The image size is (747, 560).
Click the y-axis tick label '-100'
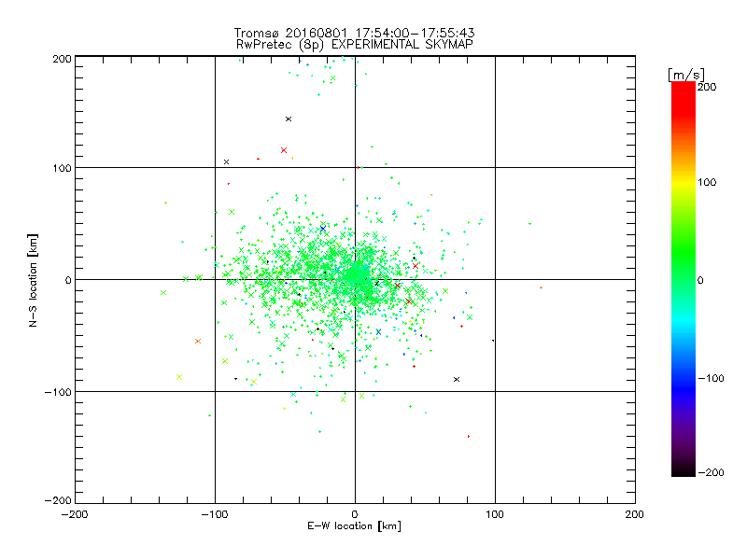(x=58, y=392)
